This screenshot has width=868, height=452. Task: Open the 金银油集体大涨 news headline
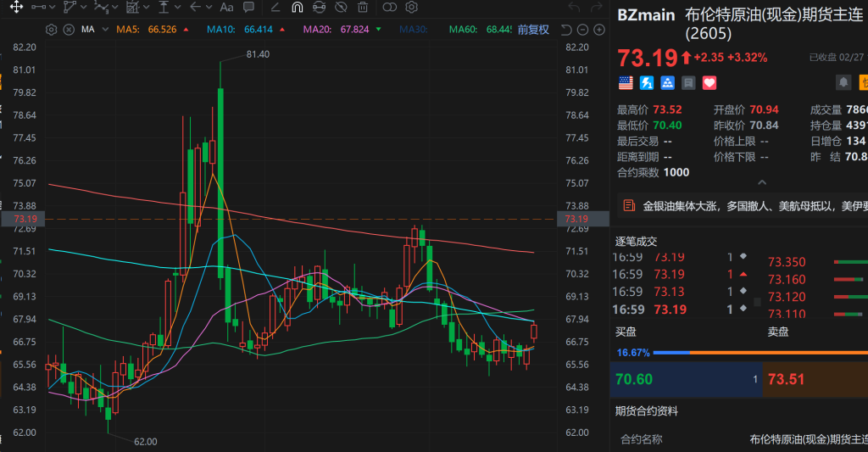[750, 206]
